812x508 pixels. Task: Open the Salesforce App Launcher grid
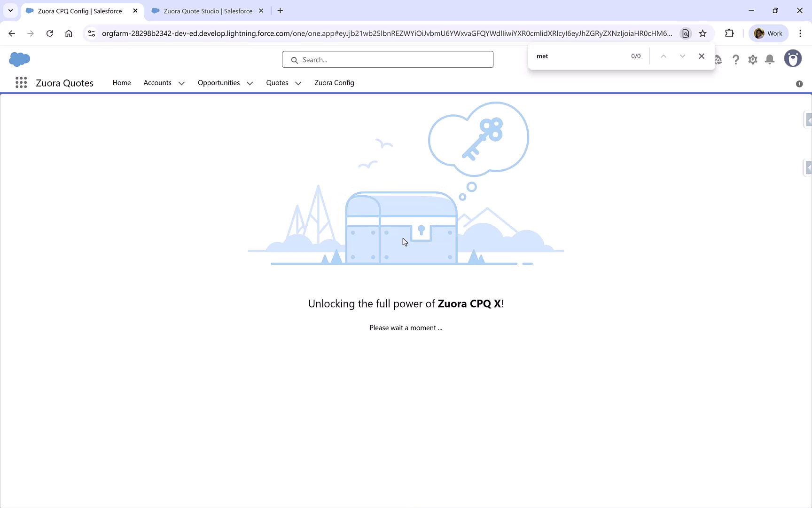coord(21,82)
